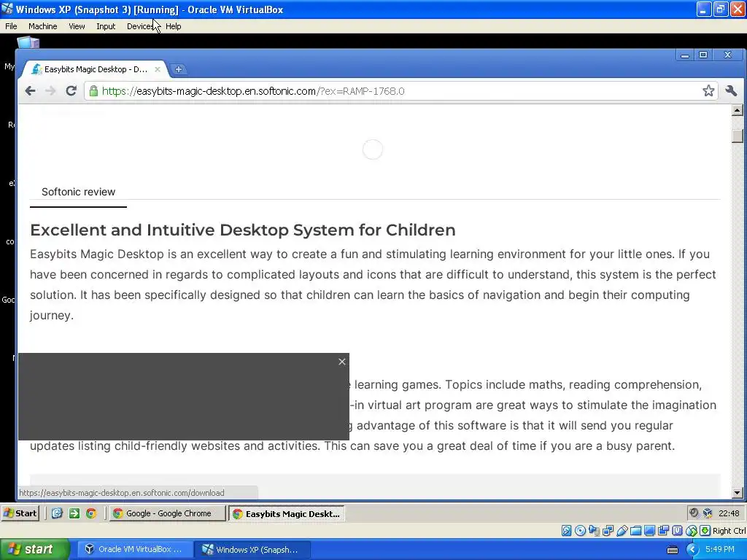Click the network adapter indicator icon
The height and width of the screenshot is (560, 747).
pos(608,531)
